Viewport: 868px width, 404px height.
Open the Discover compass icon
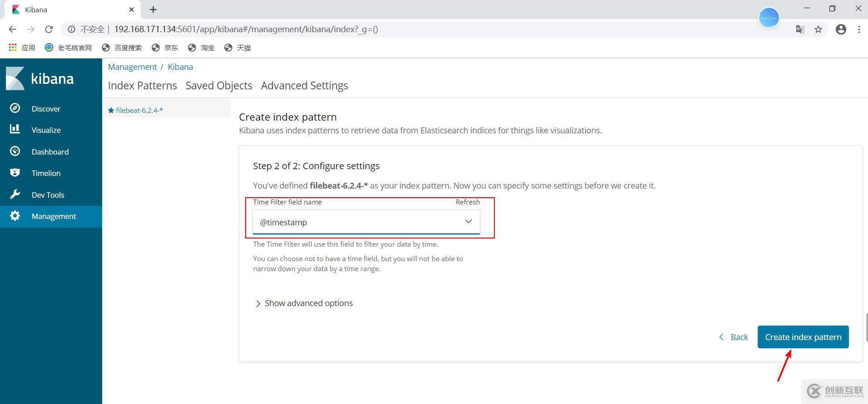tap(15, 108)
